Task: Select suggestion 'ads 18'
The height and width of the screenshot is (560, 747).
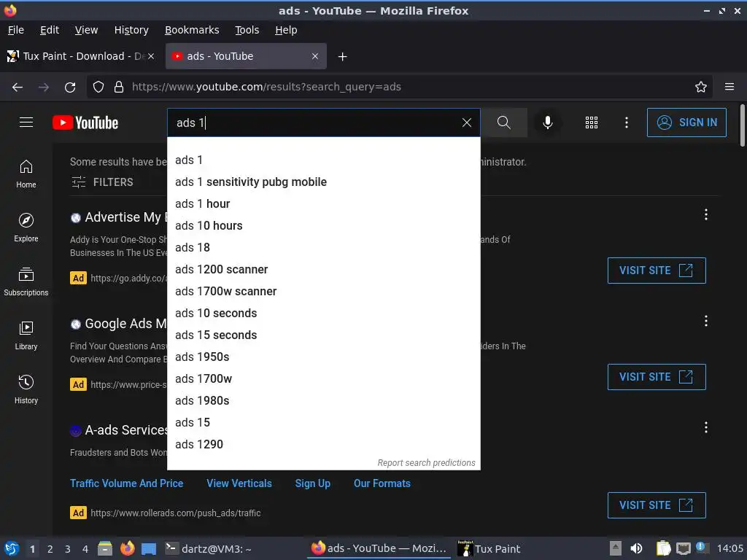Action: coord(323,248)
